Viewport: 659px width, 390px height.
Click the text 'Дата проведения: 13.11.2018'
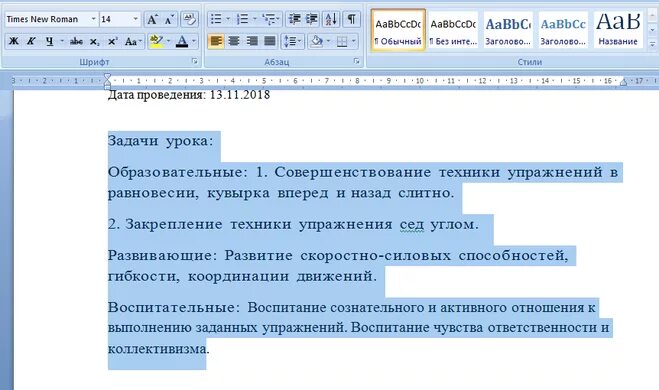[x=189, y=95]
